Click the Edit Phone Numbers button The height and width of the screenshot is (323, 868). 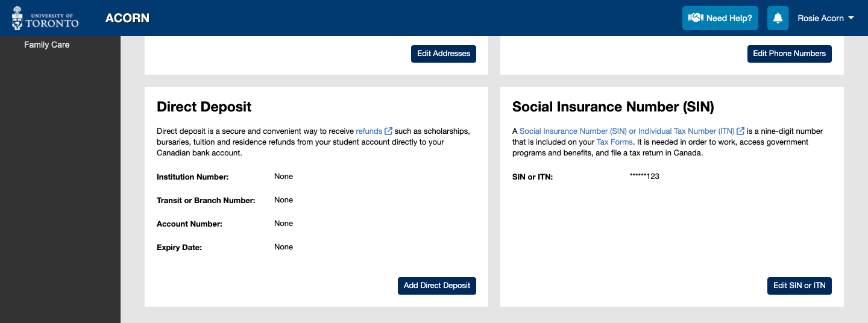790,54
